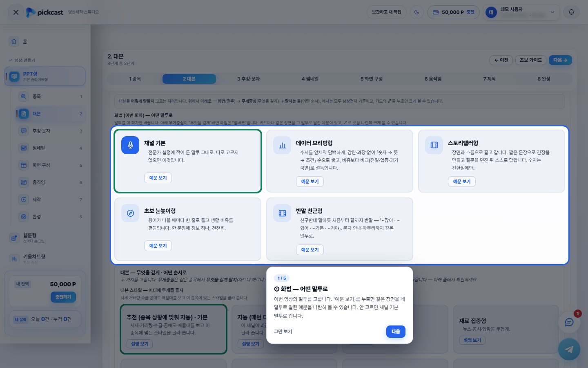588x368 pixels.
Task: Select the 추천 (종목 상황에 맞춰 자동) style card
Action: [x=174, y=329]
